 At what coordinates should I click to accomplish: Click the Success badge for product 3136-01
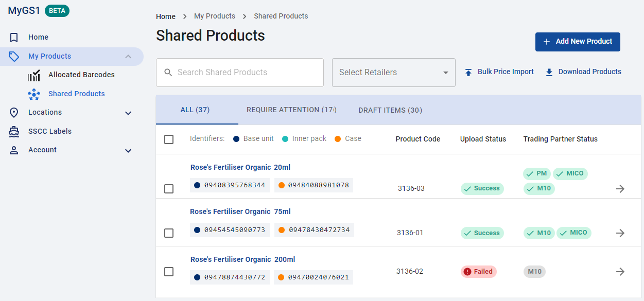pos(482,233)
